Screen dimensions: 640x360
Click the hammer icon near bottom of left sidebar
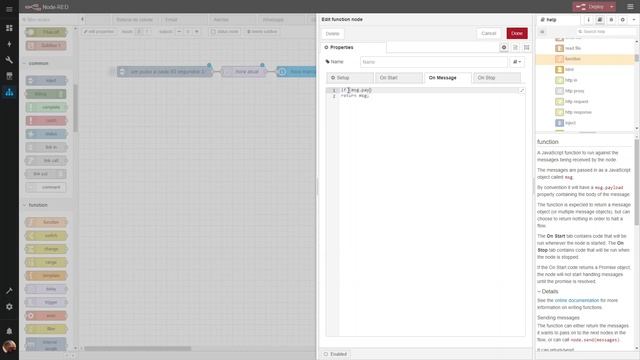9,291
